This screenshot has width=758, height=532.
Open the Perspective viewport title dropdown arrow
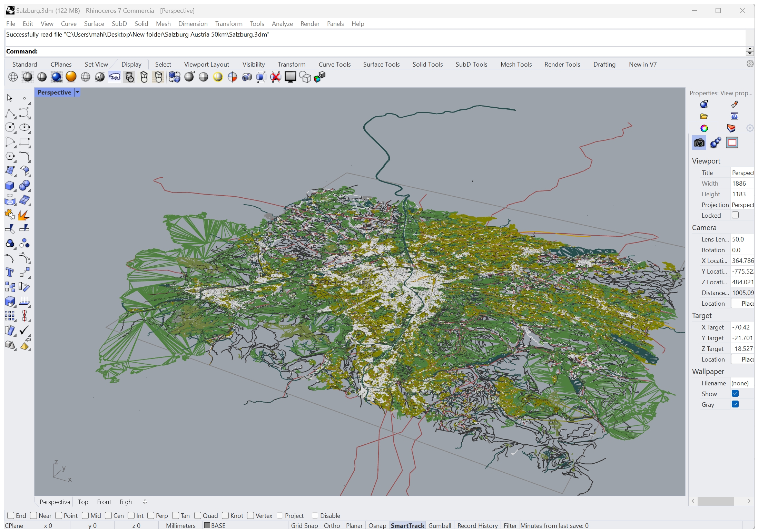pos(78,92)
